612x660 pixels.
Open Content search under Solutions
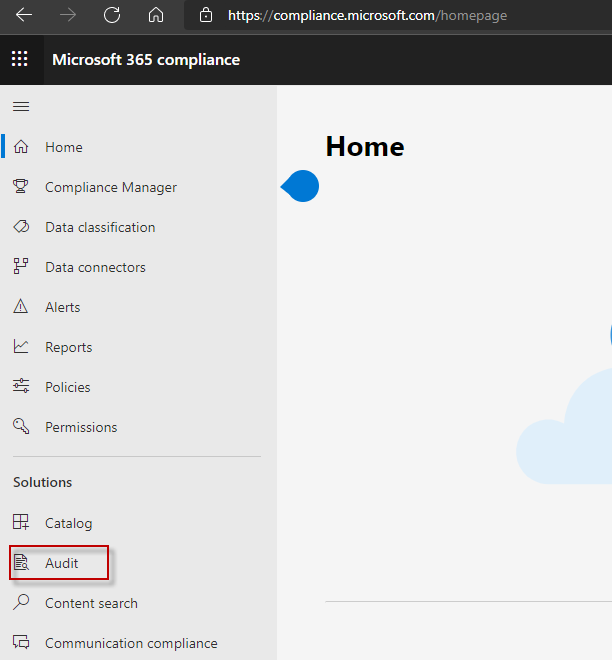[91, 603]
